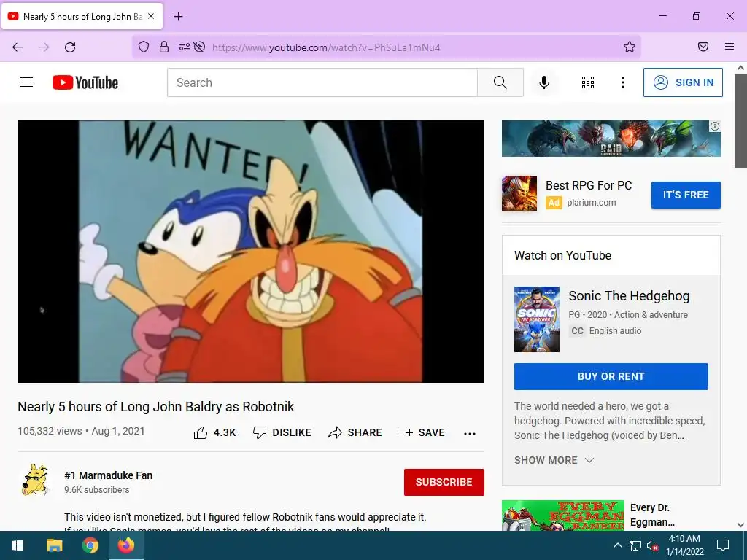
Task: Open the #1 Marmaduke Fan channel avatar
Action: click(x=36, y=480)
